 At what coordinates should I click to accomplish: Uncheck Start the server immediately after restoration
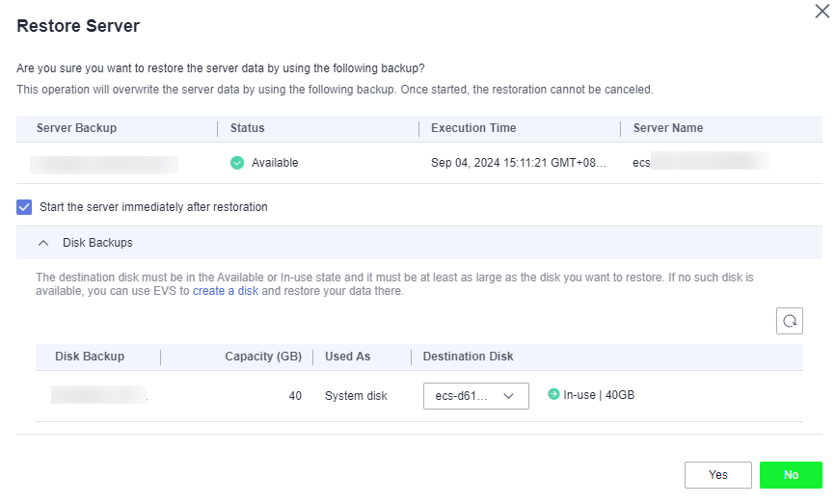(25, 206)
